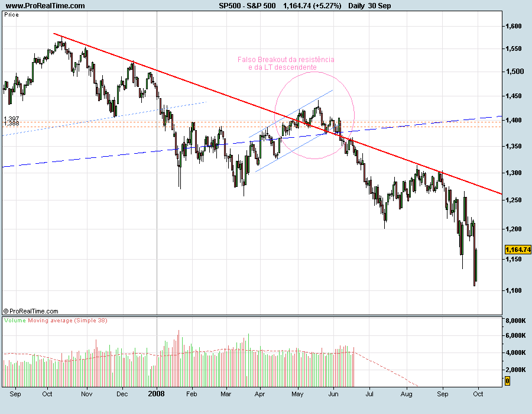The height and width of the screenshot is (414, 532).
Task: Click the 8,000K volume axis label
Action: (515, 321)
